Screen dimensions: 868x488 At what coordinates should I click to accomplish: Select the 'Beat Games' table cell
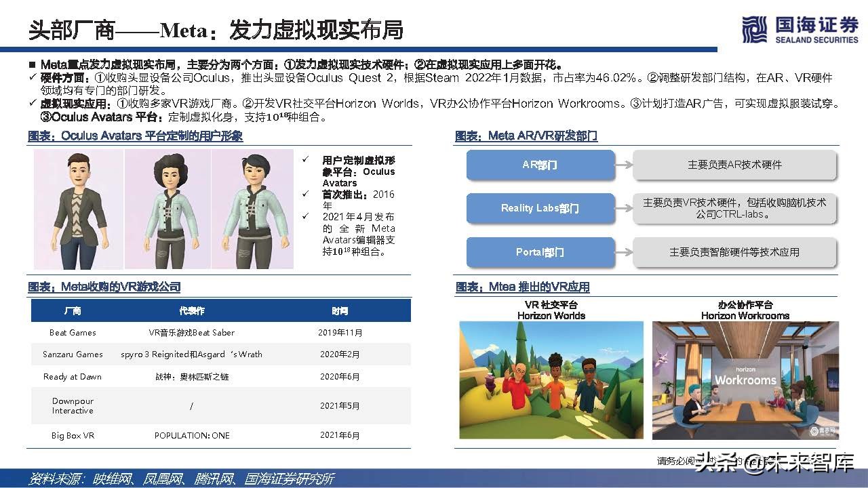tap(73, 333)
